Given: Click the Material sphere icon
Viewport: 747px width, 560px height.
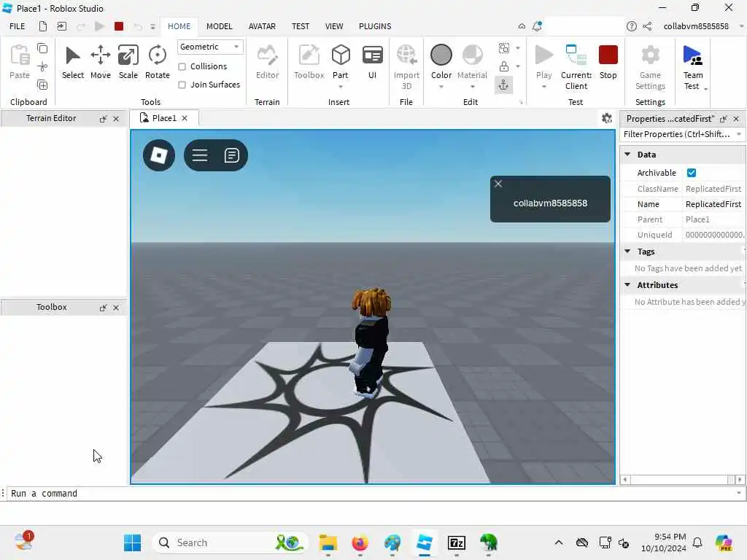Looking at the screenshot, I should click(x=472, y=55).
